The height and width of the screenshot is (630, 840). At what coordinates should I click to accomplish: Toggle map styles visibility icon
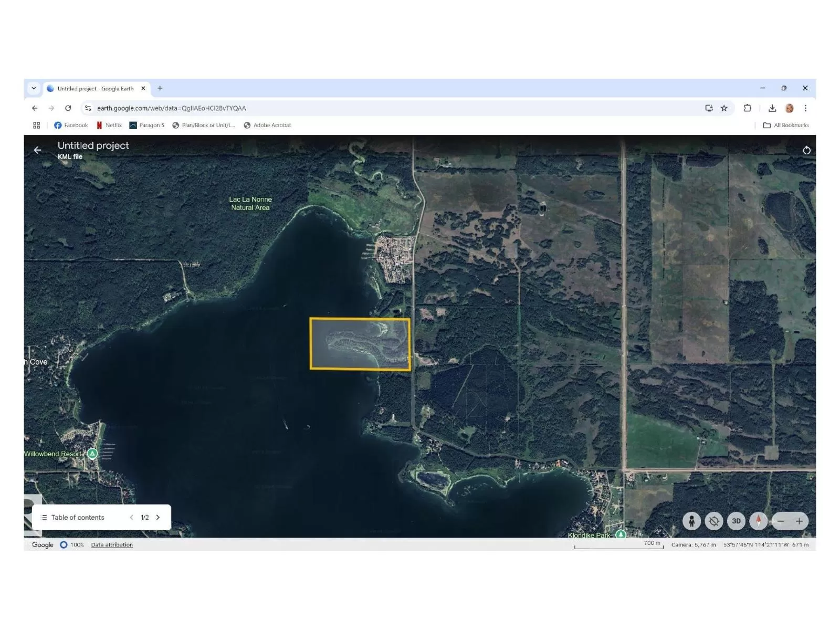tap(713, 521)
